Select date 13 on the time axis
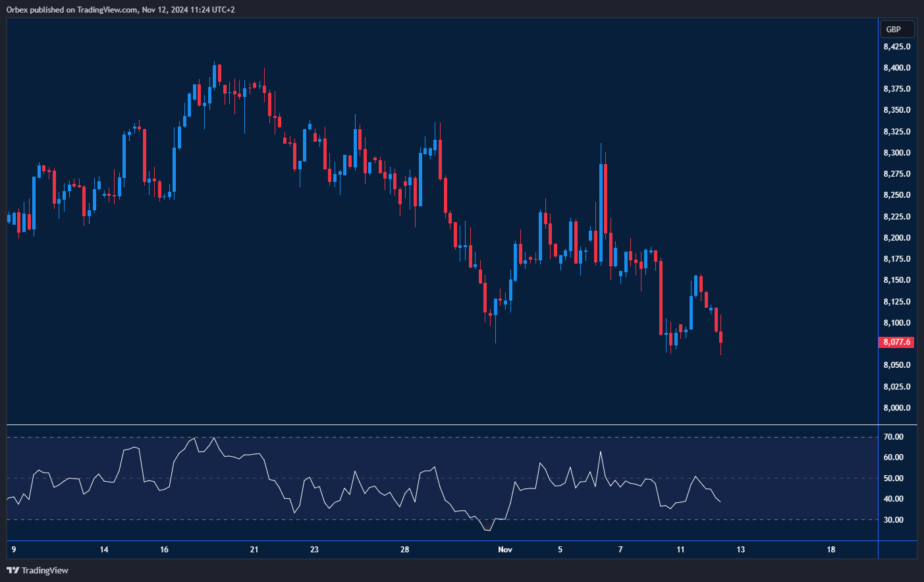The image size is (924, 582). click(740, 550)
